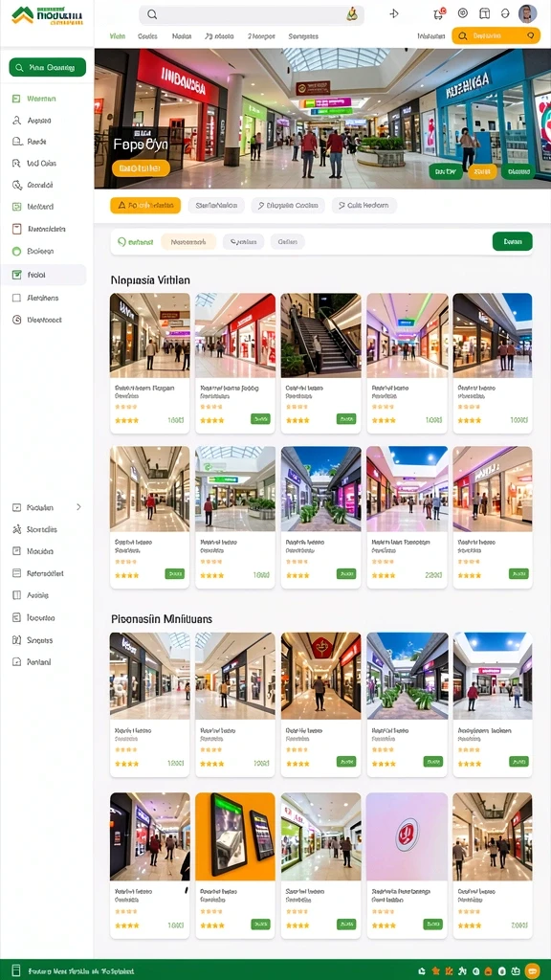Open the shopping cart with notification badge
551x980 pixels.
(x=438, y=13)
